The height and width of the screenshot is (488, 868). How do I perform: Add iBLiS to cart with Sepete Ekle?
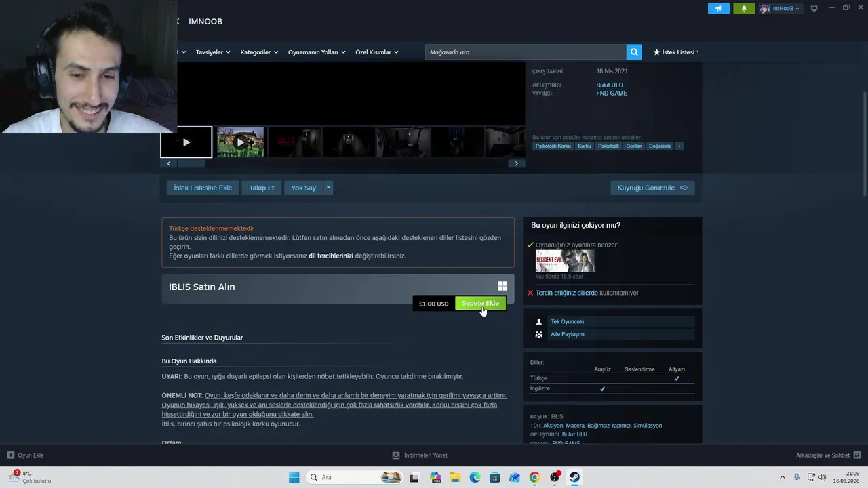click(480, 303)
